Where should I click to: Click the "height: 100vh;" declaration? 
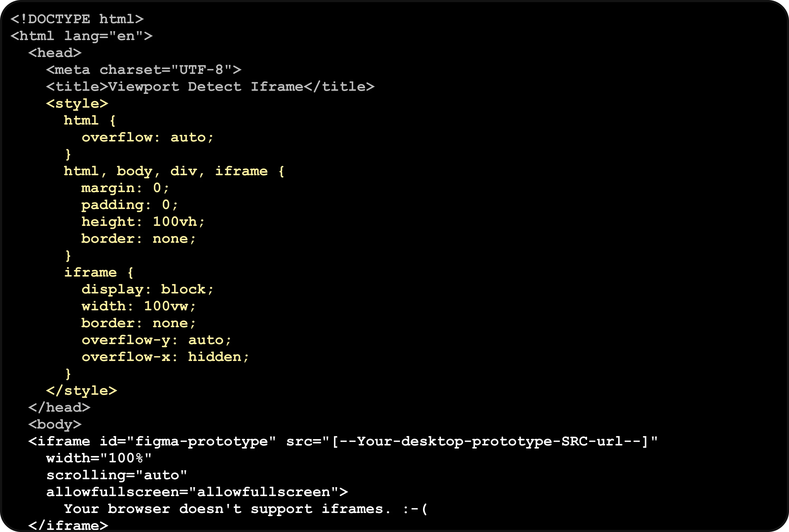(143, 222)
